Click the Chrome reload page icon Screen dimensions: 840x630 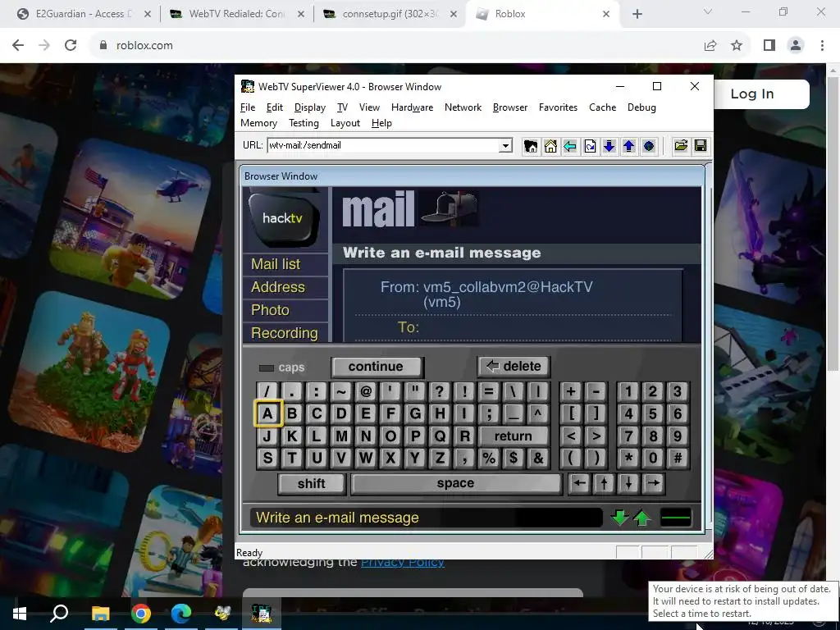pyautogui.click(x=71, y=45)
